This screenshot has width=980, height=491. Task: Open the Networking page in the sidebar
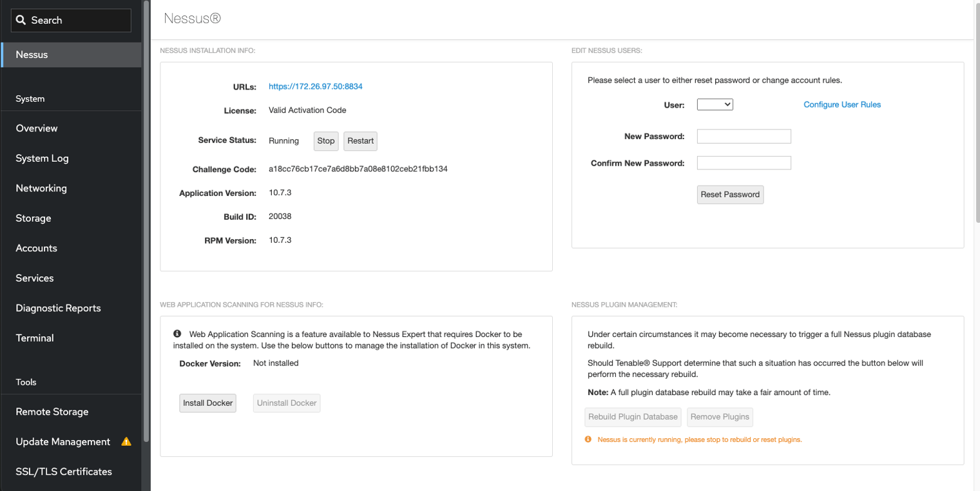pos(41,188)
